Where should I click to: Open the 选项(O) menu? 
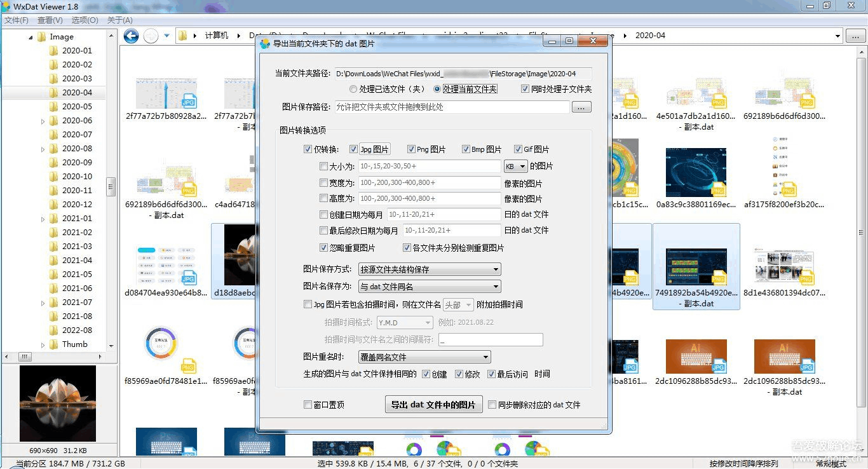pyautogui.click(x=85, y=20)
